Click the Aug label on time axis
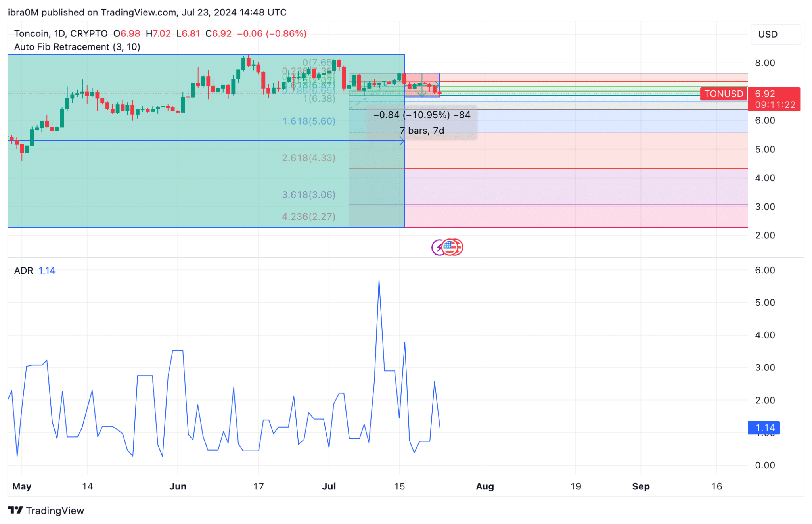Viewport: 812px width, 524px height. click(x=485, y=486)
